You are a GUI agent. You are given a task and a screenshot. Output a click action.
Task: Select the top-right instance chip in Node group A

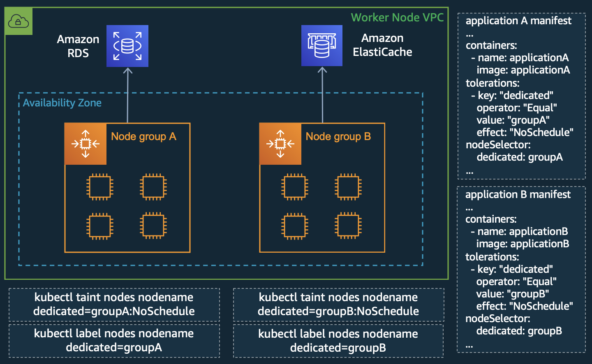point(153,187)
